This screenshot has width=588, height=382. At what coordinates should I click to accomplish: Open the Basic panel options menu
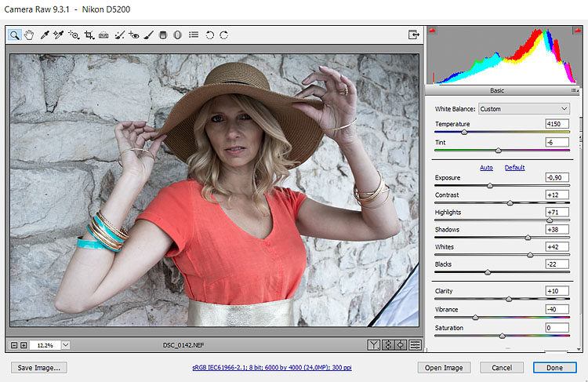575,91
